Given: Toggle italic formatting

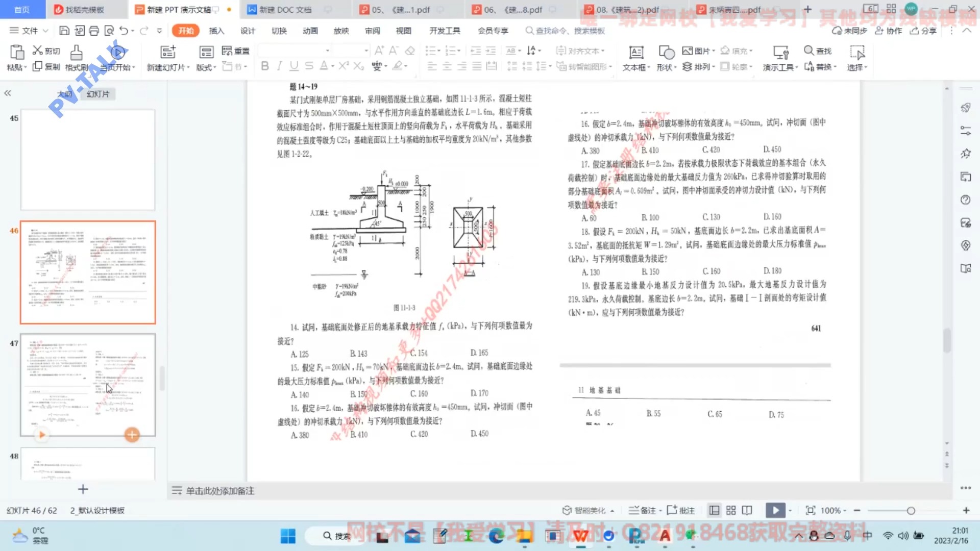Looking at the screenshot, I should point(279,66).
